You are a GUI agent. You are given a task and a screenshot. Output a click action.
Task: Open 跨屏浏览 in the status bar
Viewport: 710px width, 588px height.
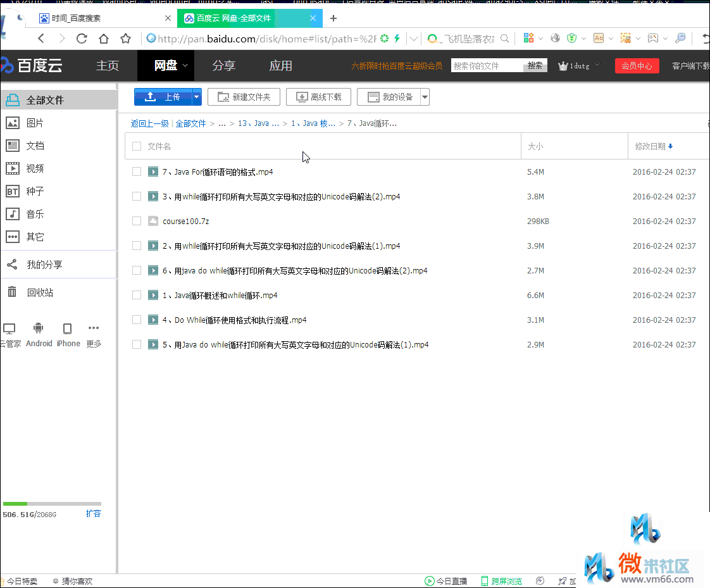[501, 581]
